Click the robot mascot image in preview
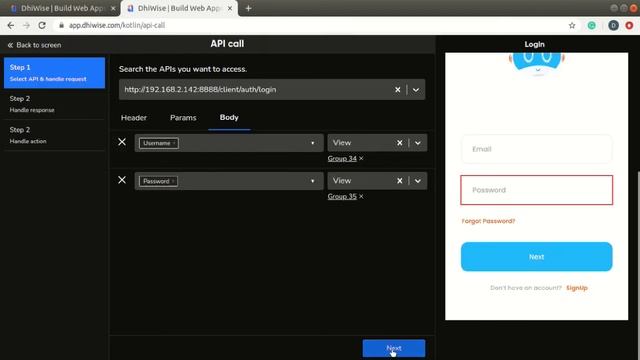This screenshot has width=640, height=360. pyautogui.click(x=536, y=64)
